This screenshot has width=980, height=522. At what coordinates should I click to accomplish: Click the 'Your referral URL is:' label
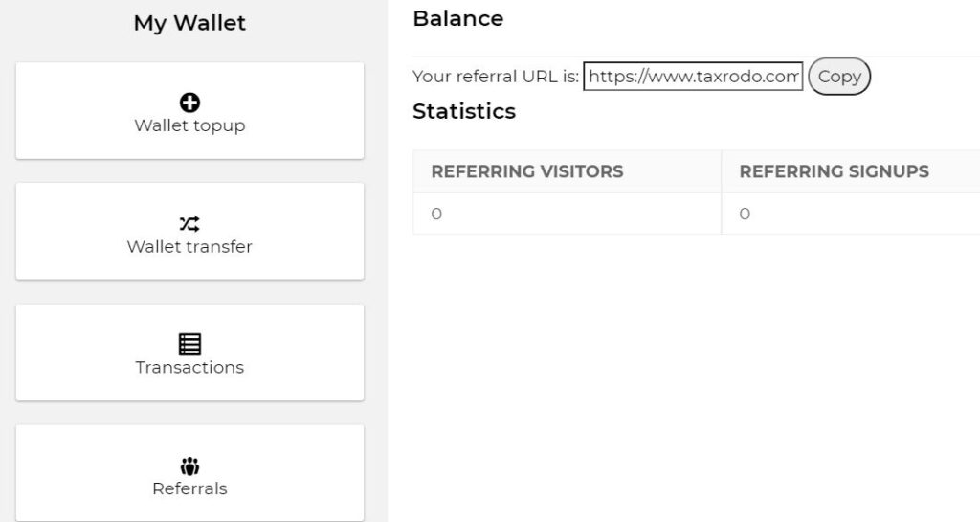click(496, 77)
